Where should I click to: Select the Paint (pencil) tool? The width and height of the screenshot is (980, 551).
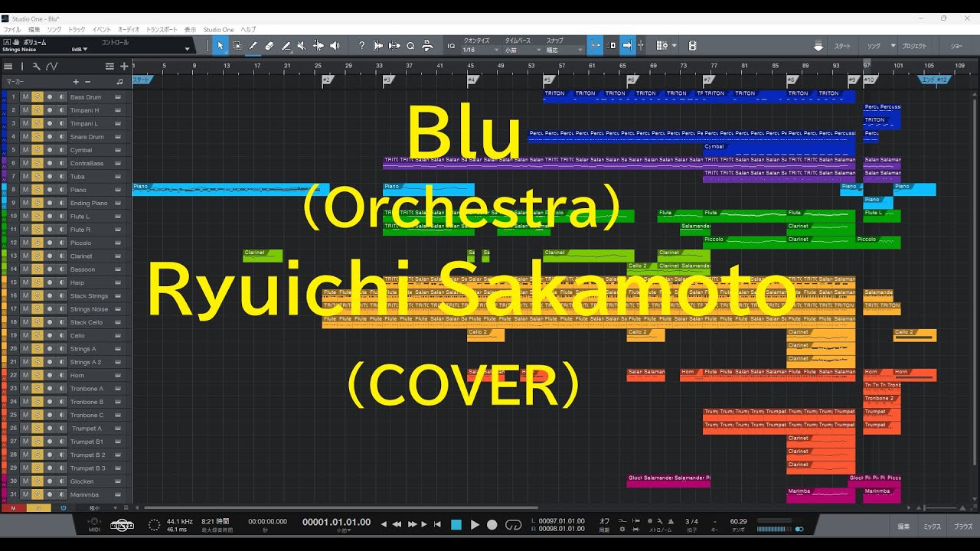pyautogui.click(x=253, y=46)
